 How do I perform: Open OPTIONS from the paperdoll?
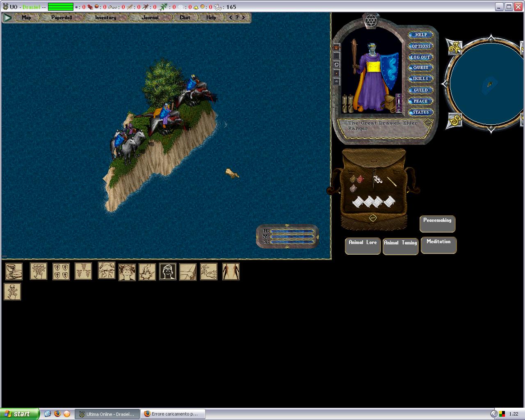[x=421, y=46]
